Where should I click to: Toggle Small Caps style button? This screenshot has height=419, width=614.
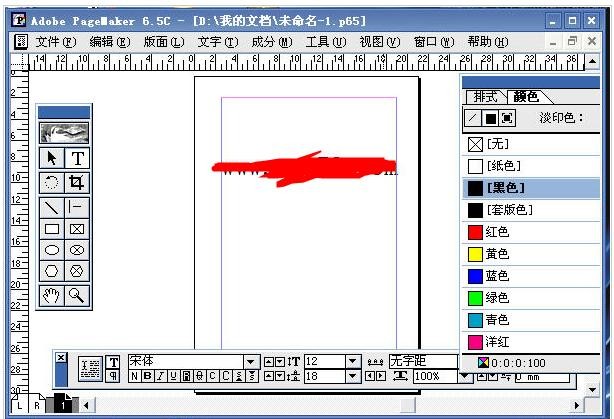click(212, 376)
